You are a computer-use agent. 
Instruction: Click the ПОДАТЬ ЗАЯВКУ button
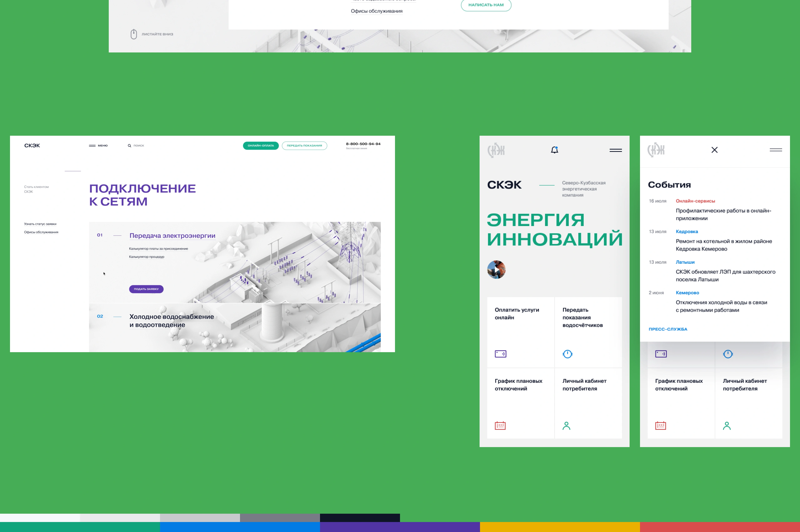(146, 289)
